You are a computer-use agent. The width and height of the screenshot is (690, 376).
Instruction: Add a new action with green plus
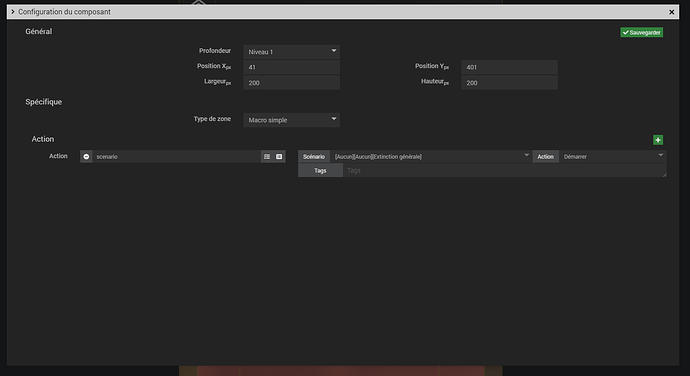click(658, 140)
